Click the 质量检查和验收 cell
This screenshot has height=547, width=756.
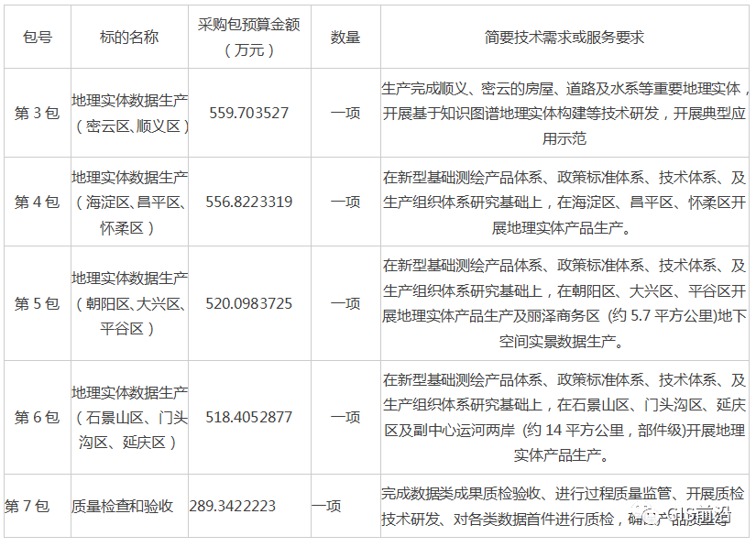(x=123, y=506)
